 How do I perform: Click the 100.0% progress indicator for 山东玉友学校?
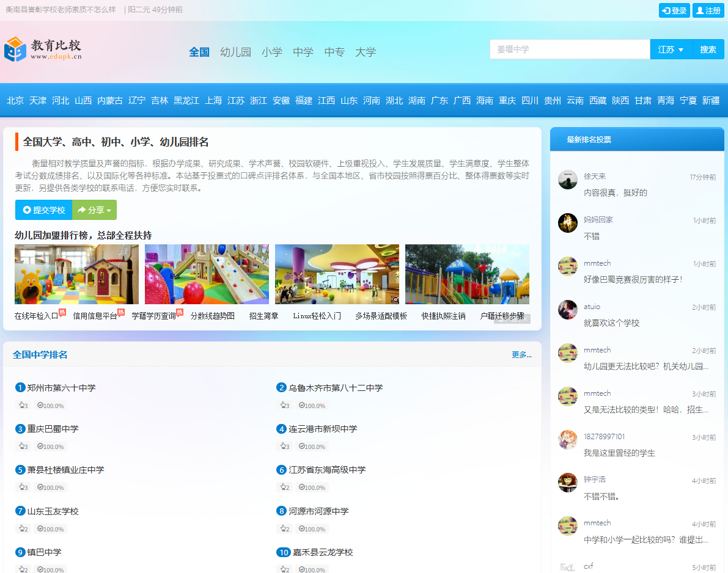tap(51, 528)
